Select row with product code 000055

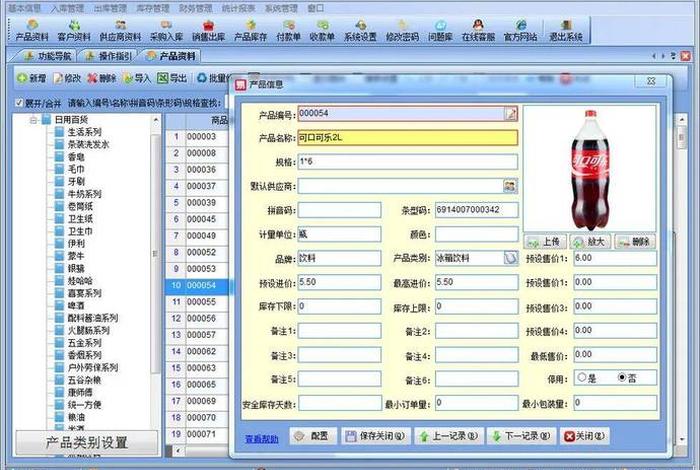click(196, 302)
